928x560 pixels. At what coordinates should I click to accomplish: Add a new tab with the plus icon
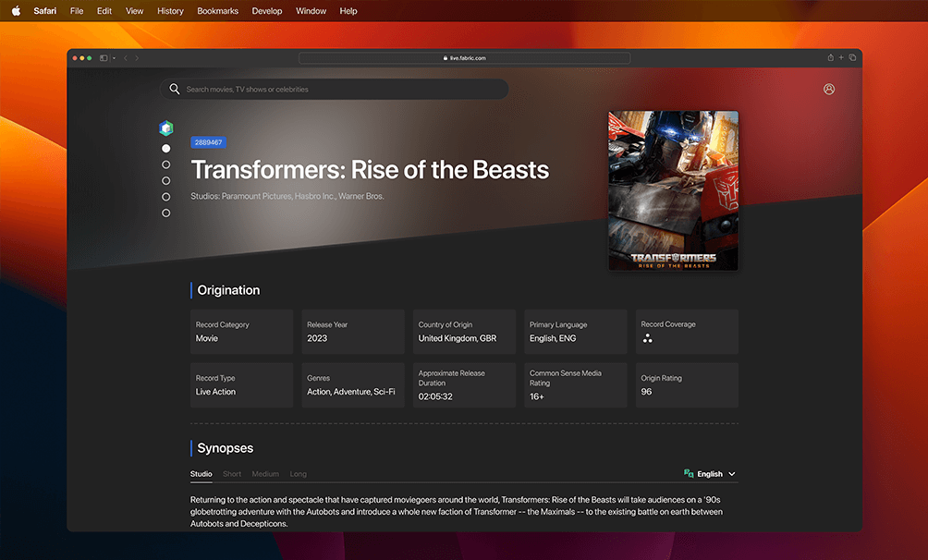[841, 57]
